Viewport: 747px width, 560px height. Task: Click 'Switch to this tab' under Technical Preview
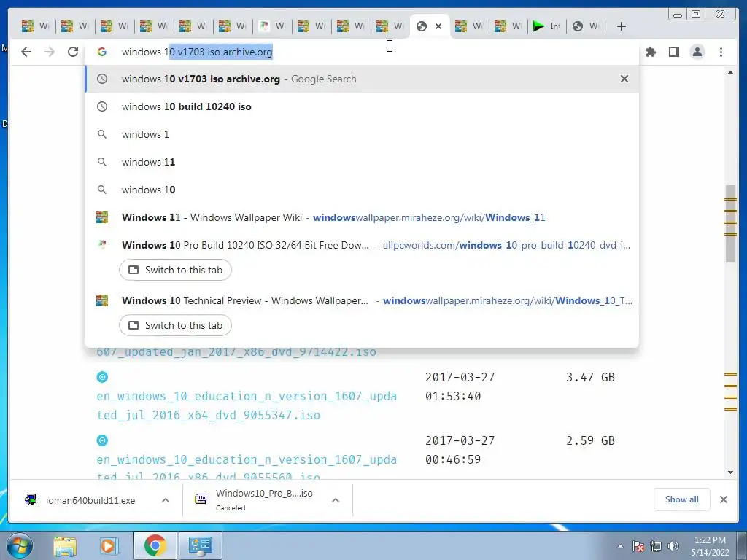coord(175,325)
